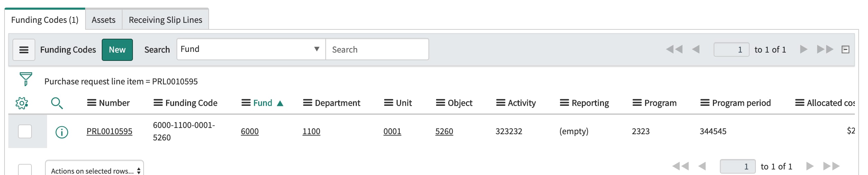Screen dimensions: 868x175
Task: Click the New button
Action: [x=117, y=50]
